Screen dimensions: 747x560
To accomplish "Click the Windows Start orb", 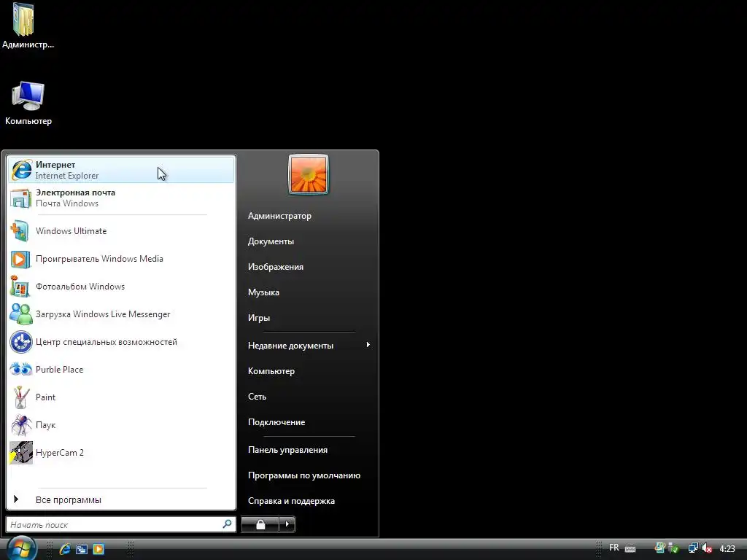I will (21, 548).
